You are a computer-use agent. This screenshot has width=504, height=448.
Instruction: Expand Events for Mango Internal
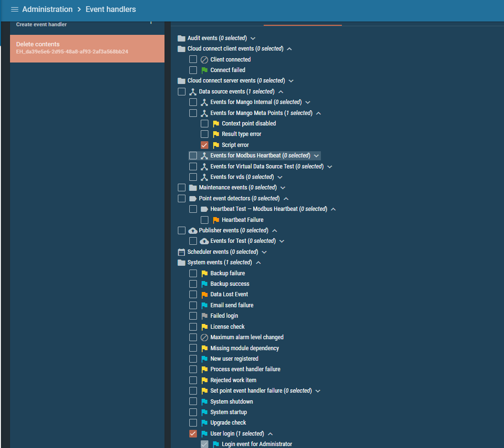pyautogui.click(x=308, y=102)
